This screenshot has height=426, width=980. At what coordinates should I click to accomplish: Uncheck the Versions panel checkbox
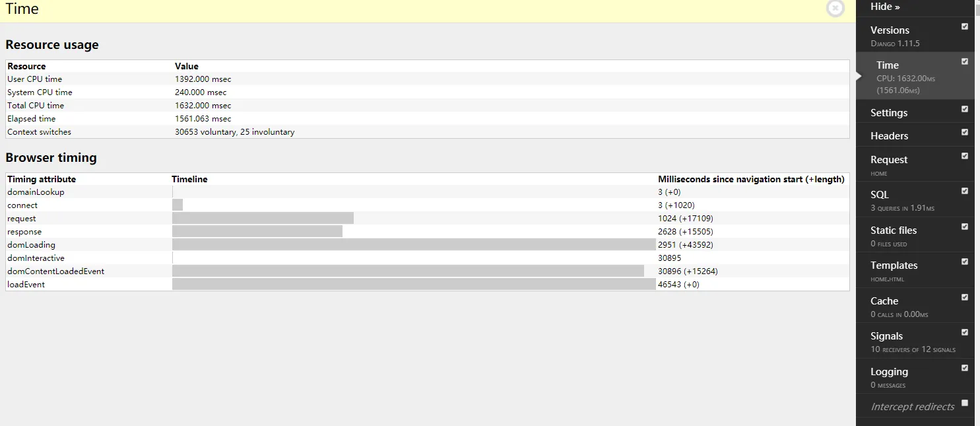965,26
